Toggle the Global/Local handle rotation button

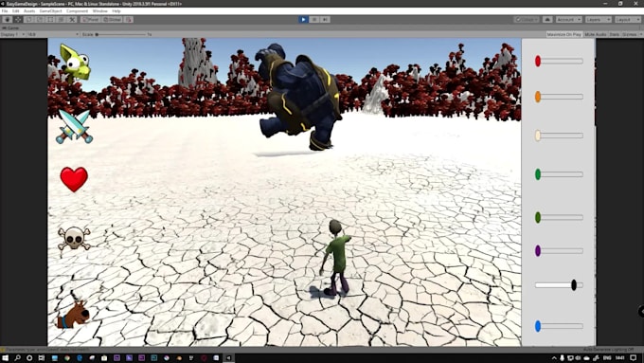pos(112,19)
